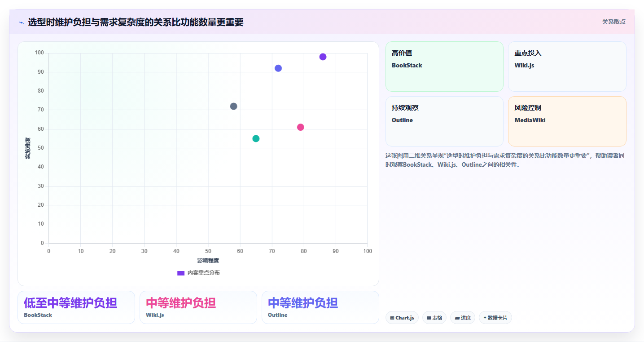Click the 进度 tag pill
Image resolution: width=644 pixels, height=342 pixels.
pos(463,318)
